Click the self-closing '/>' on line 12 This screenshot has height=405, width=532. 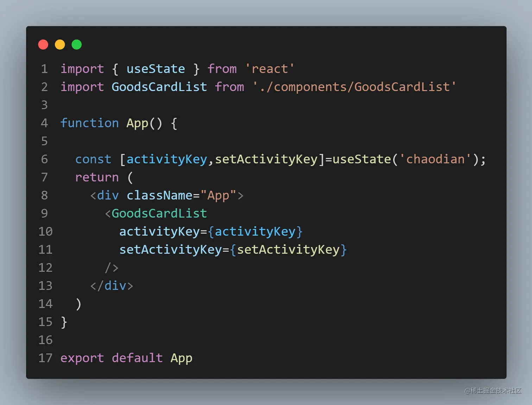click(112, 267)
